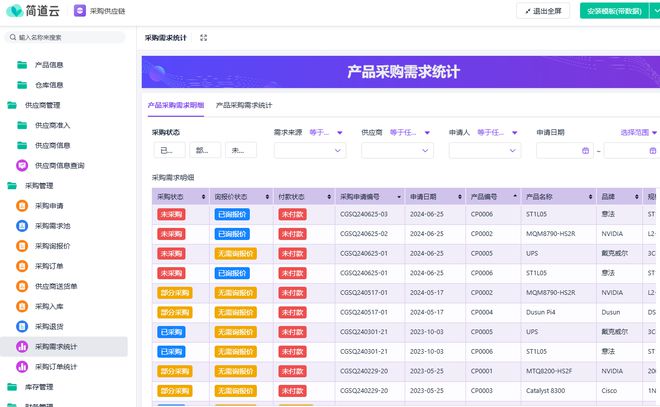Sort by 产品名称 column arrows
The width and height of the screenshot is (660, 407).
[x=591, y=197]
